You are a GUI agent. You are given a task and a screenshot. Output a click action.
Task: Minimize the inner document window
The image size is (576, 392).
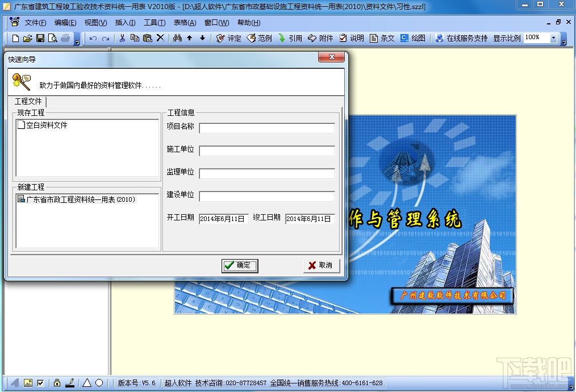click(x=548, y=23)
